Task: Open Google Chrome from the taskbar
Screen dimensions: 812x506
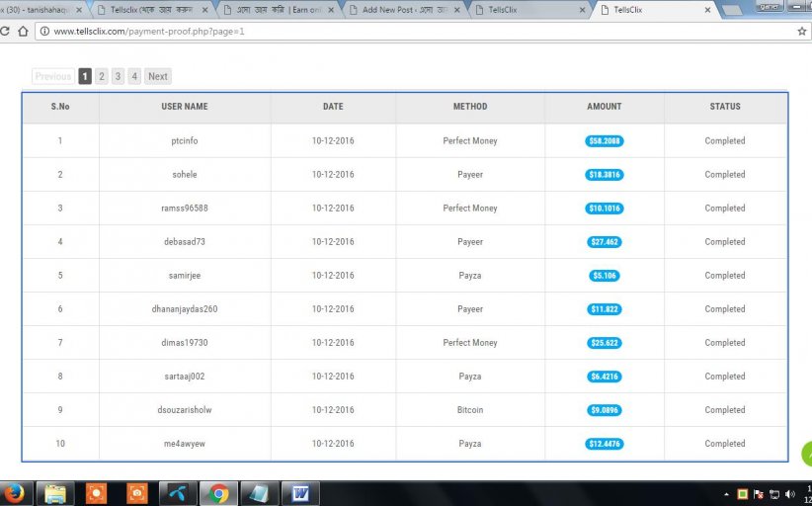Action: tap(218, 492)
